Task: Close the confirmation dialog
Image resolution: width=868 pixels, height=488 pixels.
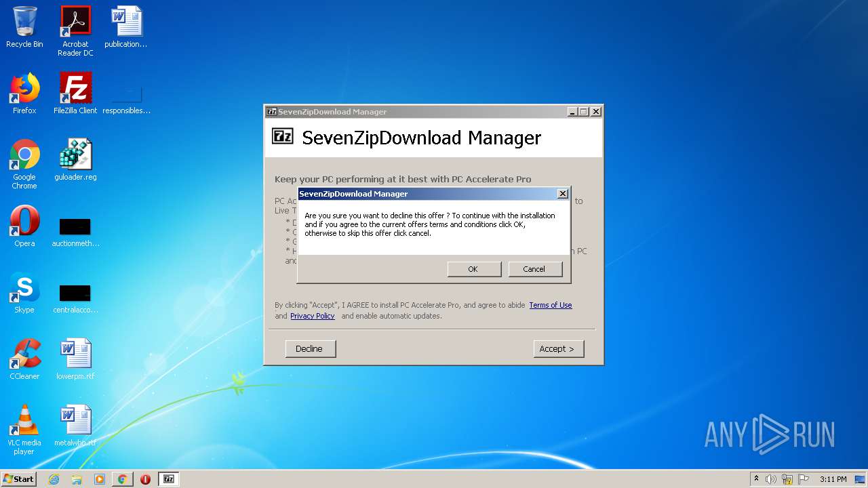Action: click(562, 194)
